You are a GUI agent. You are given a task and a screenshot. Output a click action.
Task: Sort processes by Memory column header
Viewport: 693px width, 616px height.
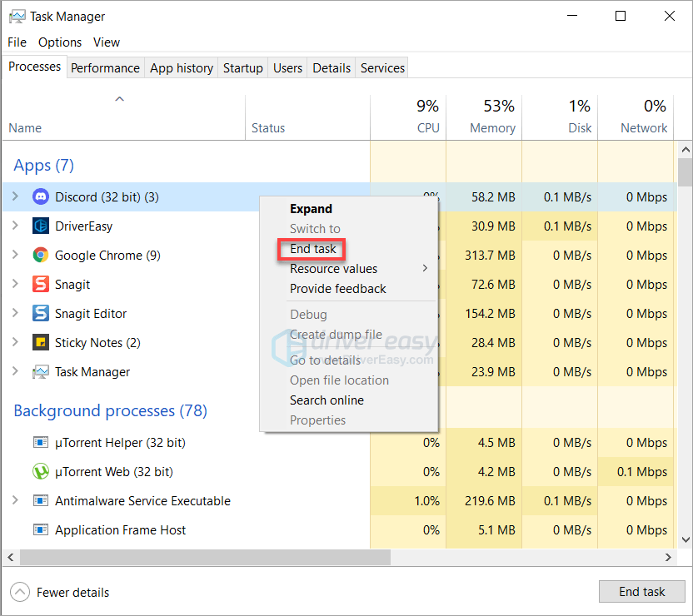click(x=491, y=128)
